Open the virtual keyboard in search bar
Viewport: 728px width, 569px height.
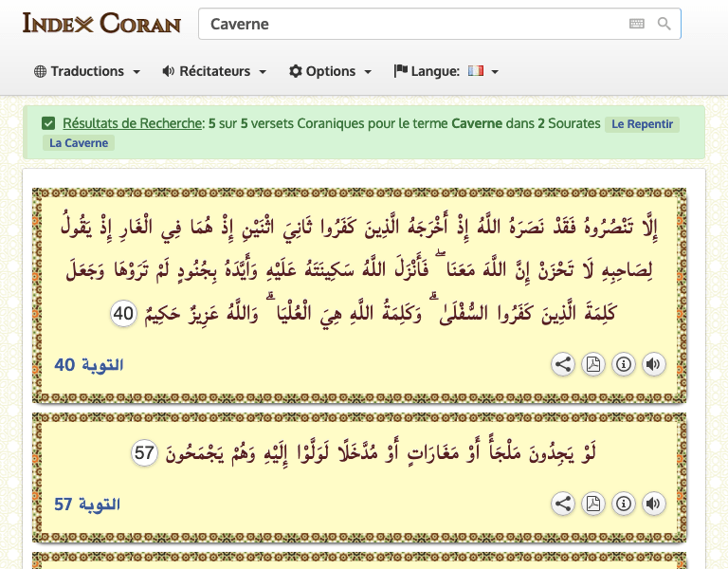[636, 24]
